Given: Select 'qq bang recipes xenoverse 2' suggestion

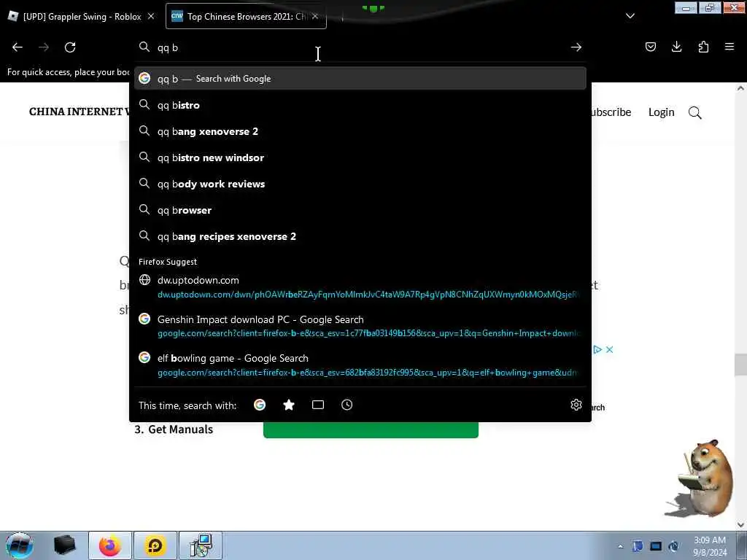Looking at the screenshot, I should pyautogui.click(x=360, y=236).
